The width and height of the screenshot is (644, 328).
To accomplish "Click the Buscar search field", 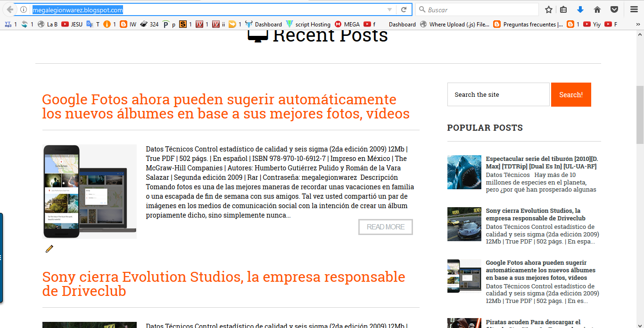I will 477,9.
